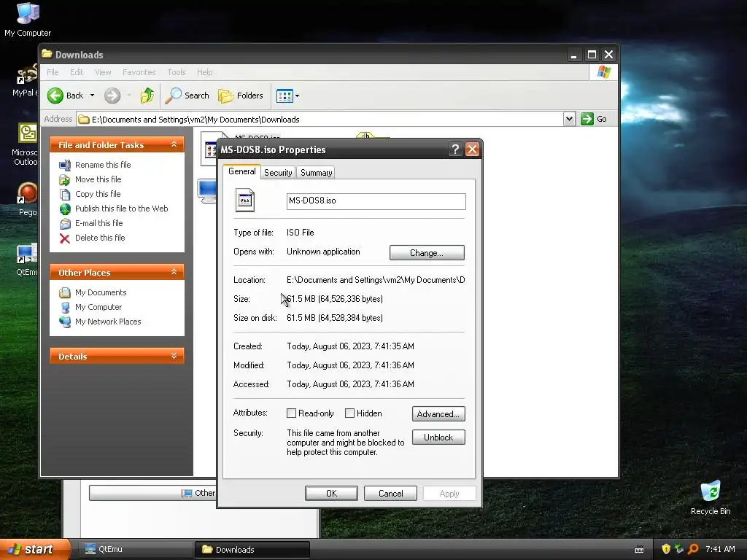The height and width of the screenshot is (560, 747).
Task: Click the orange magnifier tray icon
Action: pos(693,549)
